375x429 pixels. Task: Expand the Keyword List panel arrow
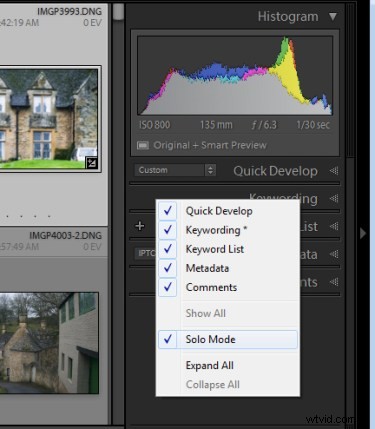(334, 227)
